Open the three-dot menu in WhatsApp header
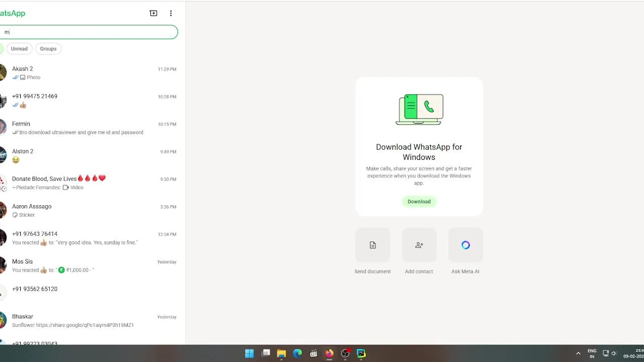 (x=171, y=13)
